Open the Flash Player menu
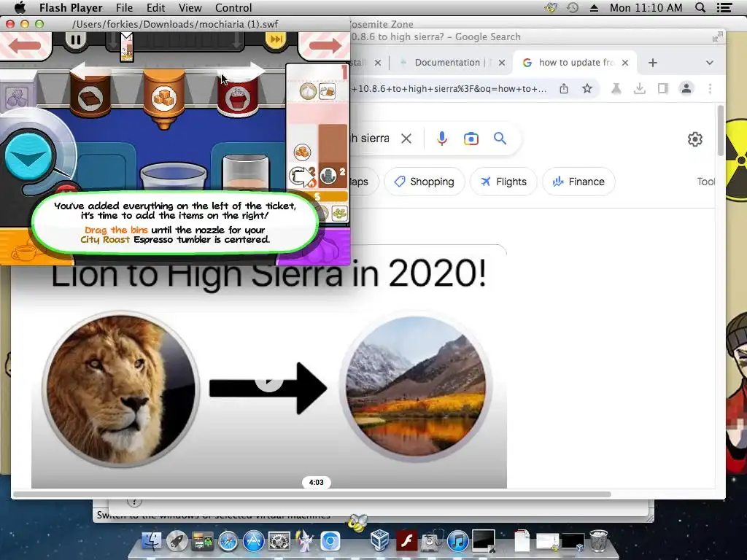 click(x=71, y=7)
